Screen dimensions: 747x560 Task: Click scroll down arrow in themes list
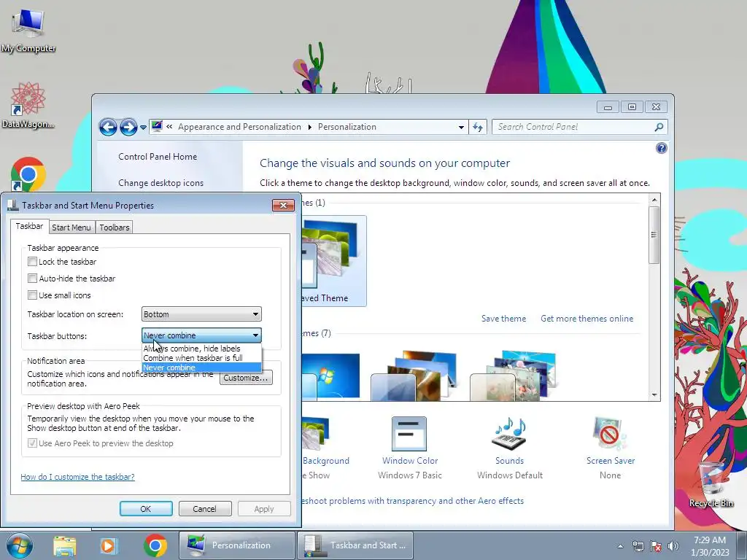coord(654,394)
